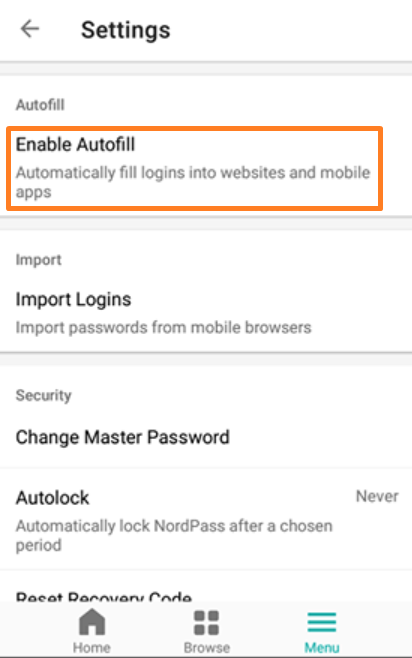Tap the Security section header
The width and height of the screenshot is (412, 658).
(x=44, y=395)
